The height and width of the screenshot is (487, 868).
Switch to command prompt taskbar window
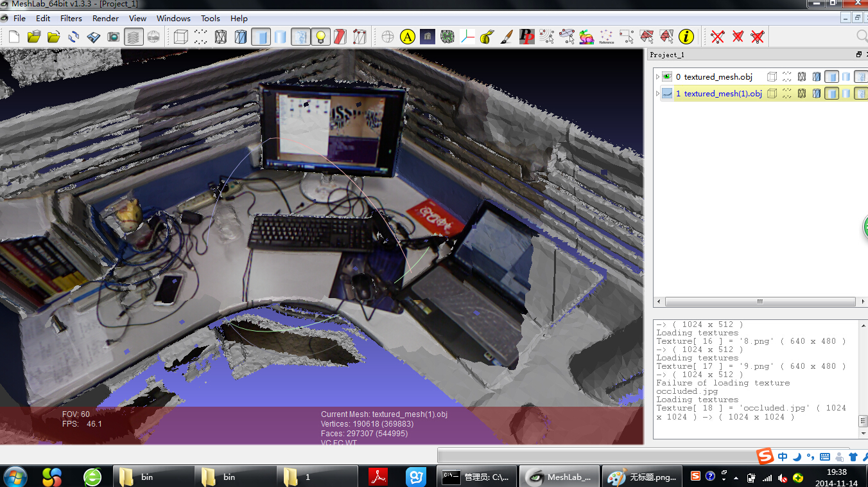tap(477, 477)
